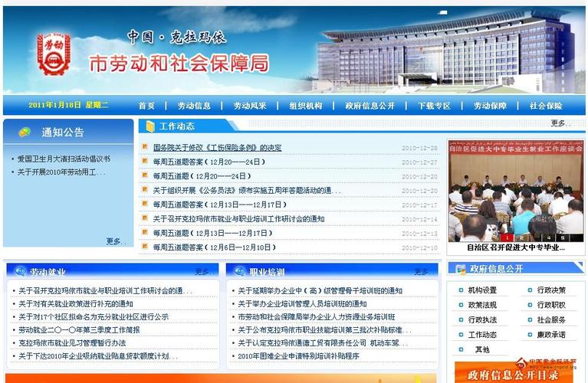The width and height of the screenshot is (588, 383).
Task: Open the 首页 navigation menu item
Action: [146, 106]
